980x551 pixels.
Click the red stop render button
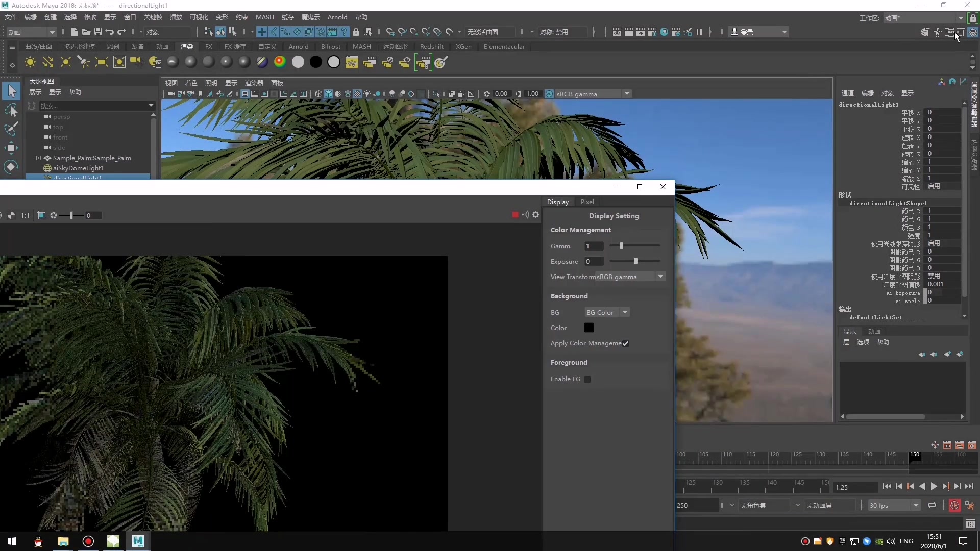(x=515, y=215)
